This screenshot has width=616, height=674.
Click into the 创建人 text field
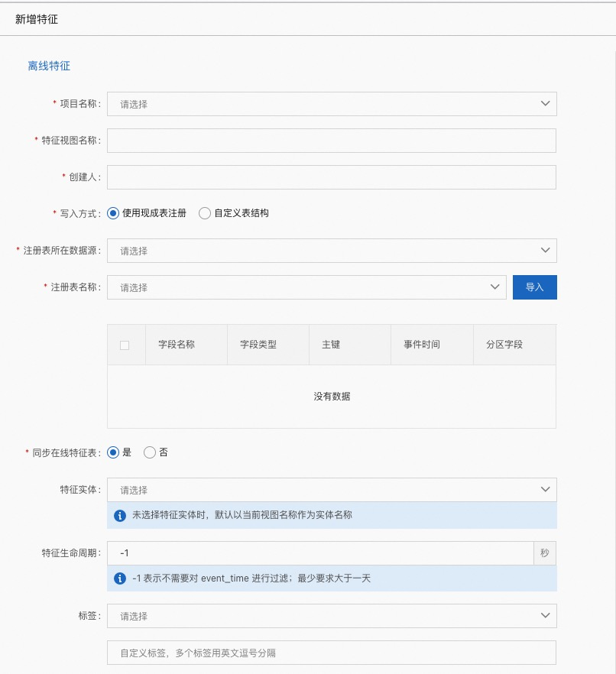coord(332,177)
